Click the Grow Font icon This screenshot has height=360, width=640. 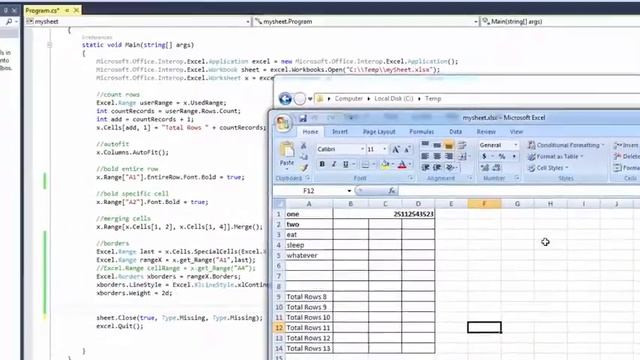coord(396,149)
